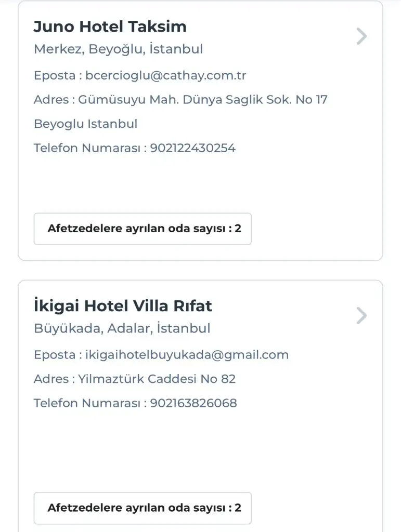
Task: Select the Gümüsuyu Mah. Dünya Saglik Sok. address
Action: pyautogui.click(x=203, y=100)
